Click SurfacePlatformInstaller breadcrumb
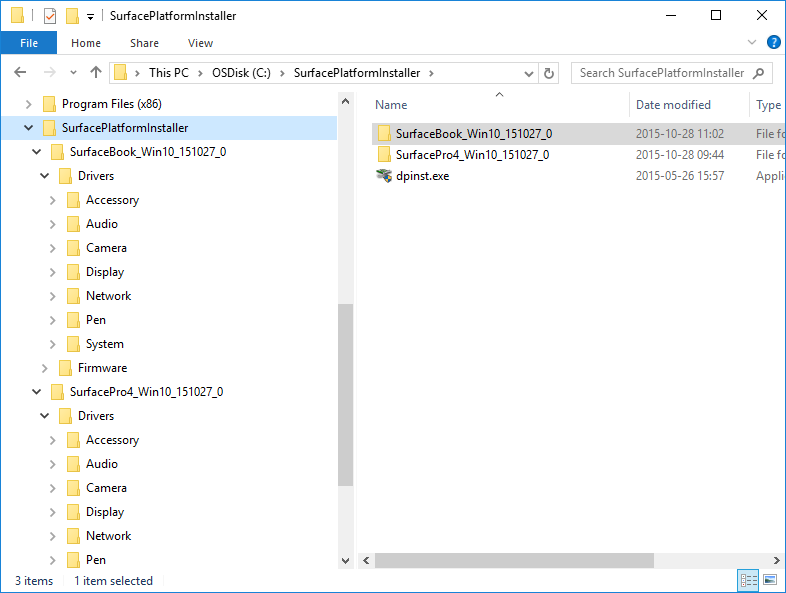786x593 pixels. [357, 73]
